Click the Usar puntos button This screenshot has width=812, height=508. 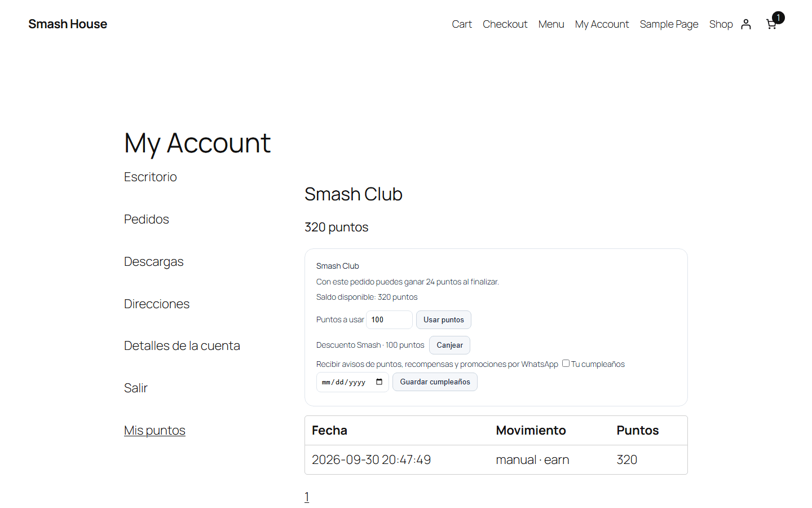444,319
